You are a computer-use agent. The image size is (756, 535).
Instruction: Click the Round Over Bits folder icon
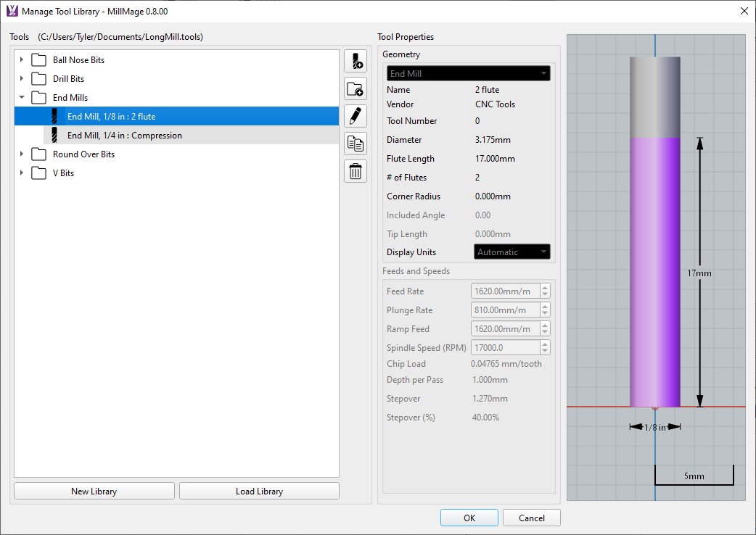coord(38,154)
